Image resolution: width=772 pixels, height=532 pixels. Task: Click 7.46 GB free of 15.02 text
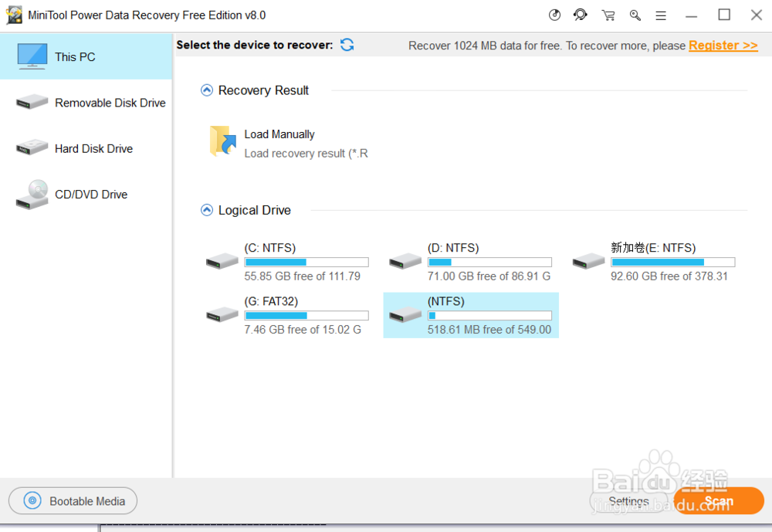303,330
